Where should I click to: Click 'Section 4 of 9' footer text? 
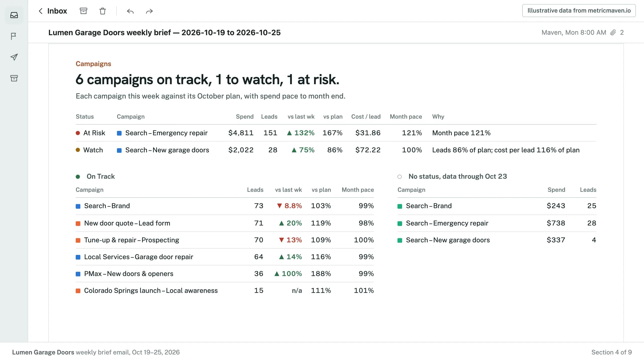(612, 352)
